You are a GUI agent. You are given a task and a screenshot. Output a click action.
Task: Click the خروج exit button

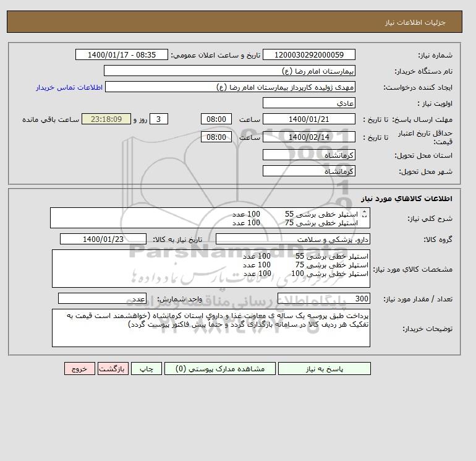click(x=80, y=369)
